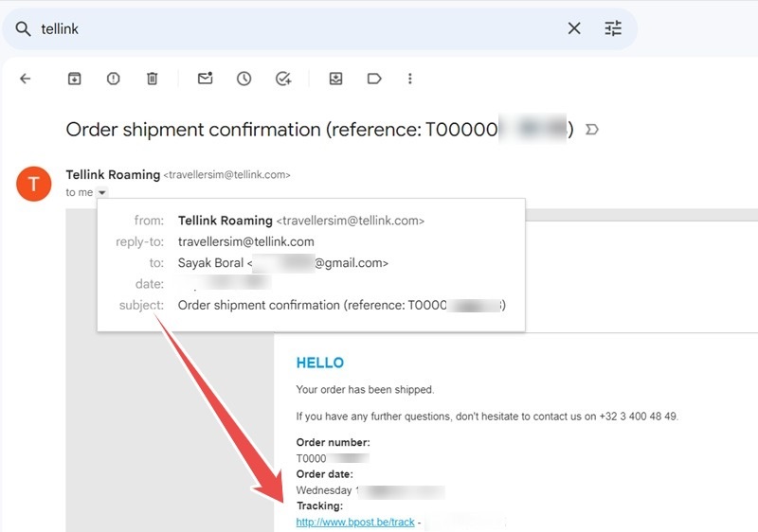
Task: Click the 'Your order has been shipped.' line
Action: coord(365,390)
